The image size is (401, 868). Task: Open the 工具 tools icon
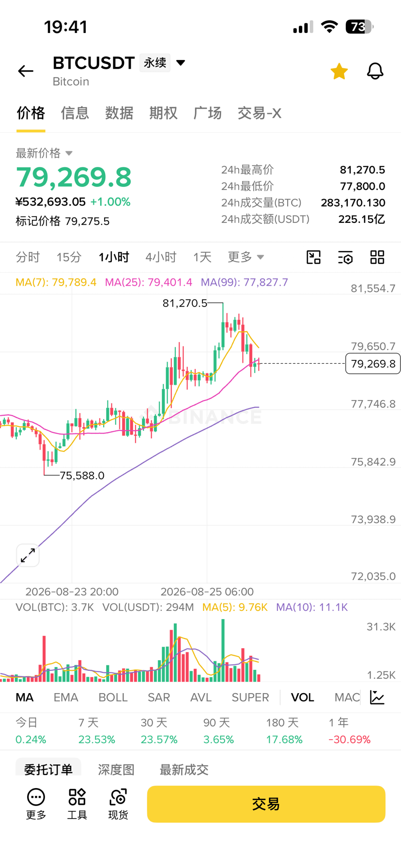tap(77, 804)
